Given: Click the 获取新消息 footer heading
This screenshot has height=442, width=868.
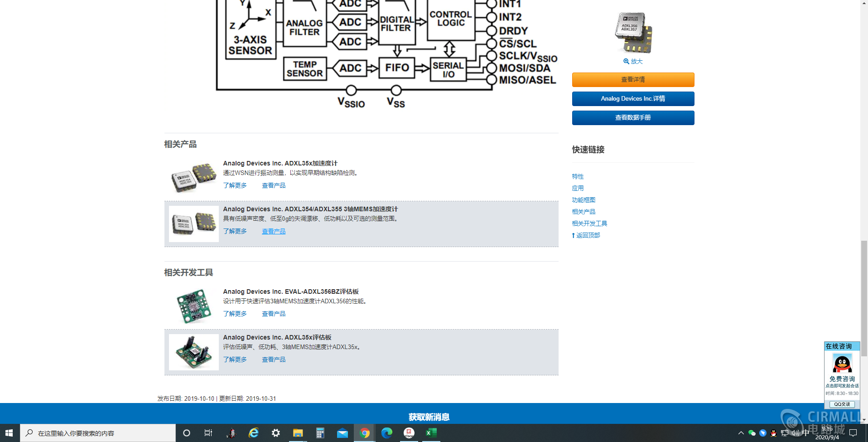Looking at the screenshot, I should click(x=429, y=417).
